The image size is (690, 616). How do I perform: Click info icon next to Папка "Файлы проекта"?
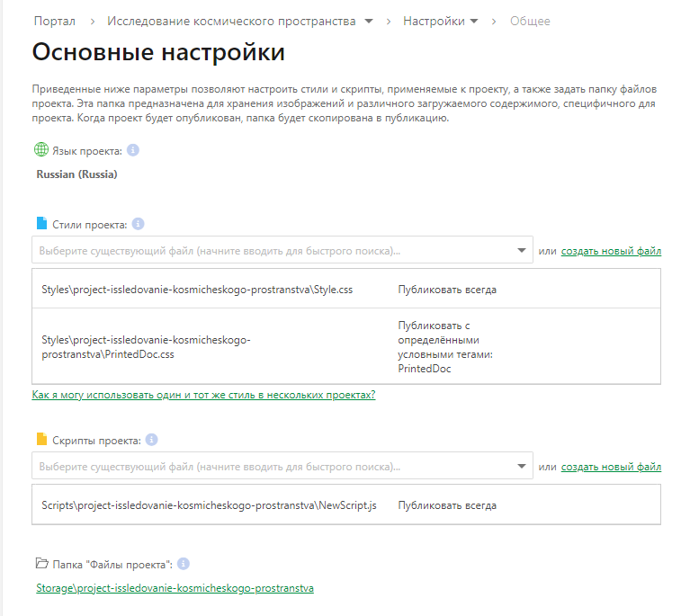[x=183, y=564]
